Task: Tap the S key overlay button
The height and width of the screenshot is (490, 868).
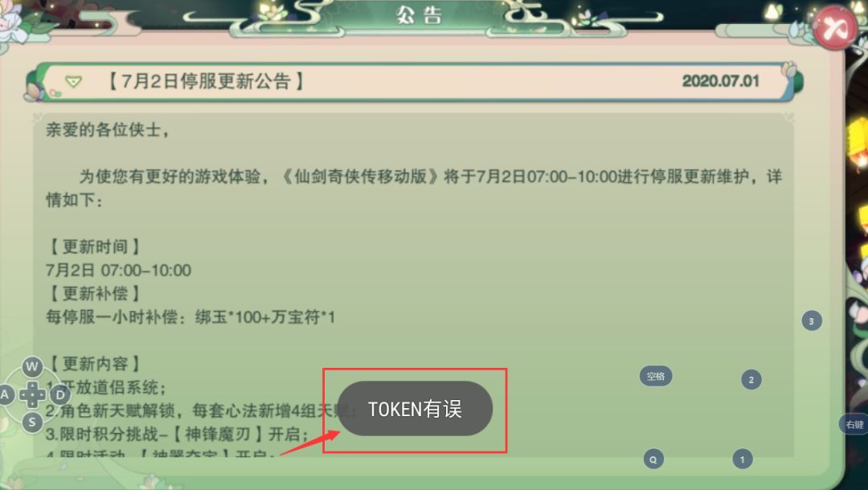Action: pyautogui.click(x=32, y=423)
